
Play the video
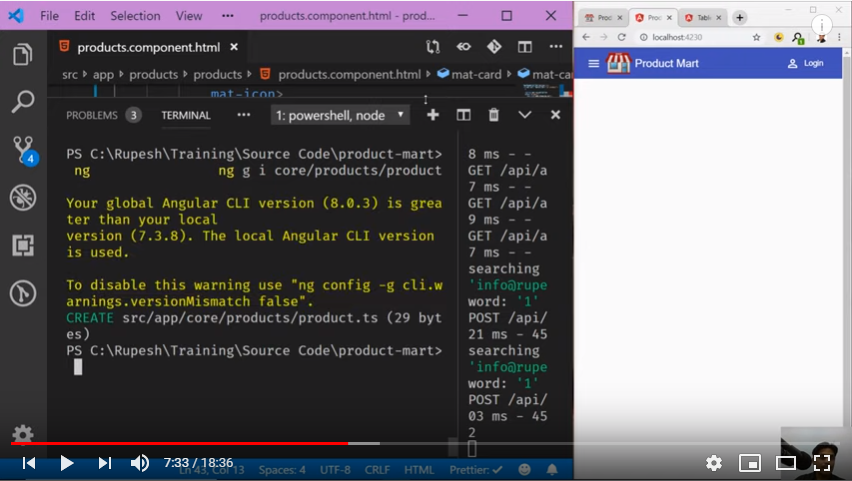67,463
